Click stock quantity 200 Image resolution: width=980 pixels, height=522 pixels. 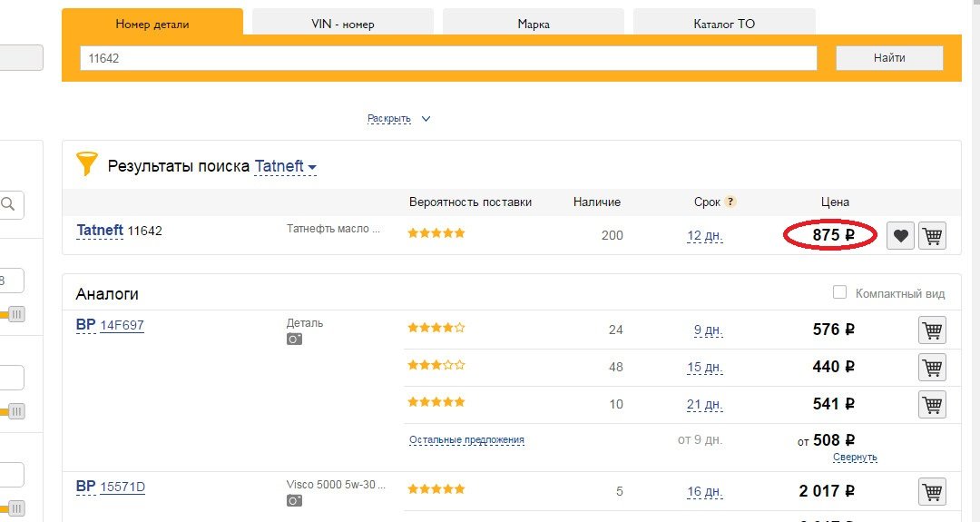(612, 235)
